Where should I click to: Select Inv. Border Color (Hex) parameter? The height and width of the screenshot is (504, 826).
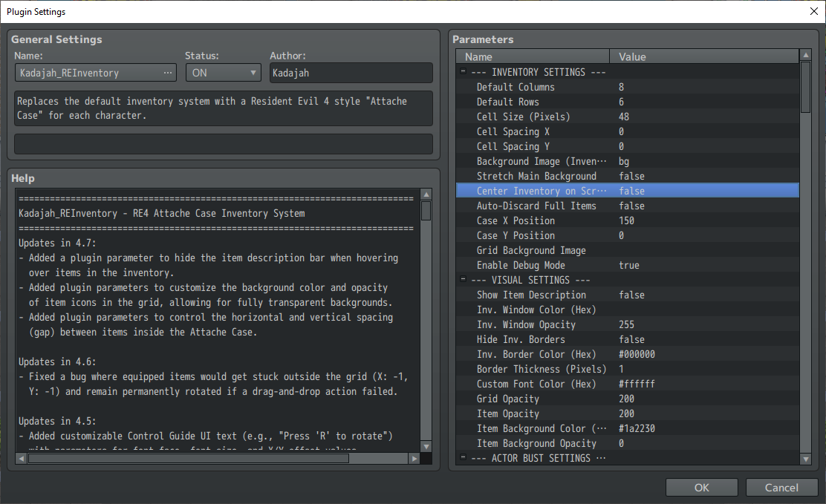(x=628, y=354)
